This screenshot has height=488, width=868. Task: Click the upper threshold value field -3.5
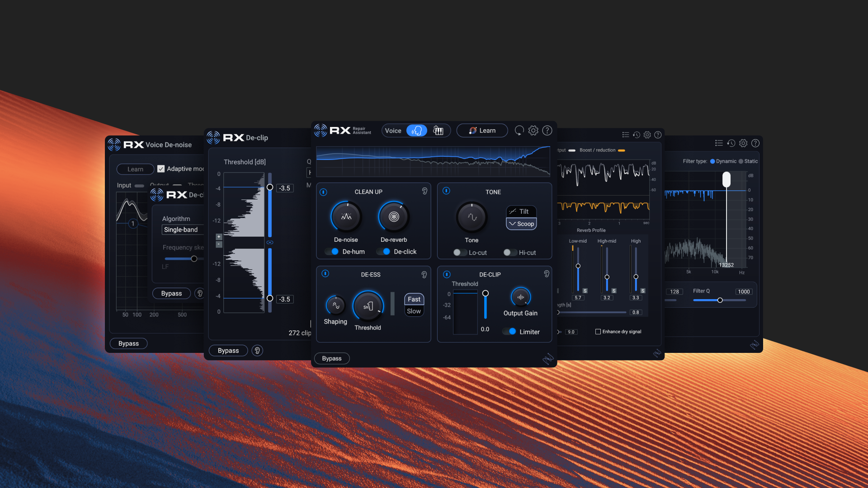(x=285, y=188)
